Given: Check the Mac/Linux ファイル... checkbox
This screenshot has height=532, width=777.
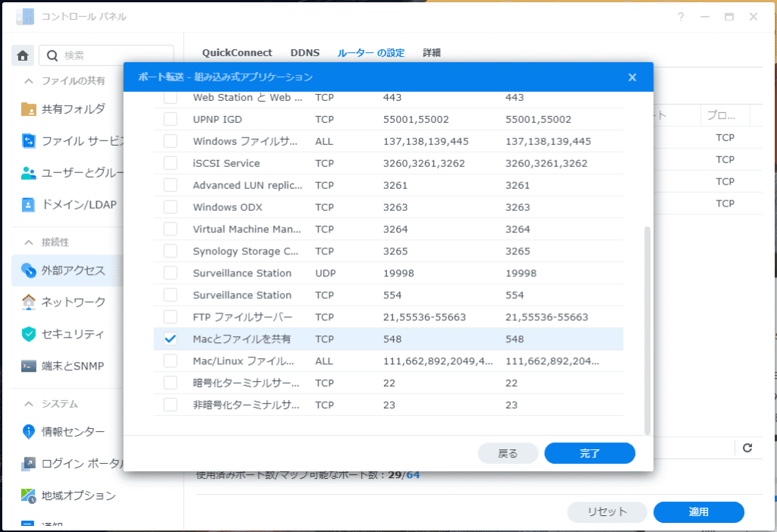Looking at the screenshot, I should tap(171, 361).
